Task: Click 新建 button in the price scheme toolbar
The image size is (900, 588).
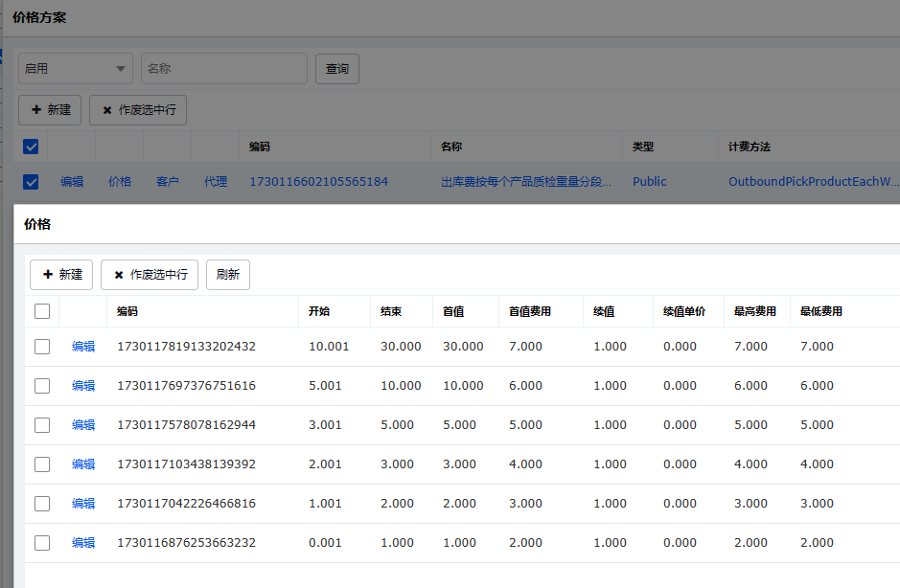Action: tap(50, 110)
